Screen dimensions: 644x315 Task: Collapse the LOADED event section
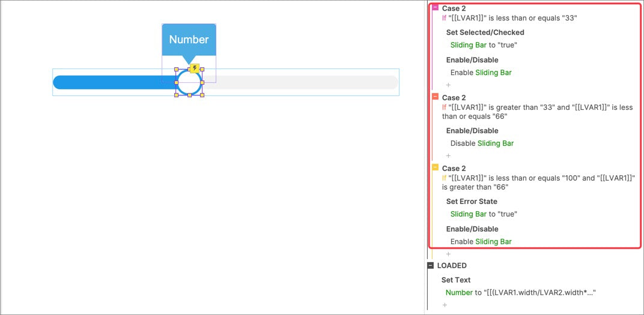[430, 265]
